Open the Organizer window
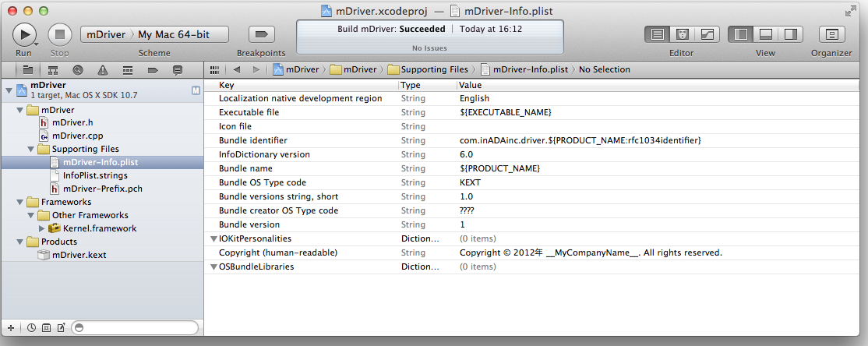The height and width of the screenshot is (346, 868). click(831, 34)
